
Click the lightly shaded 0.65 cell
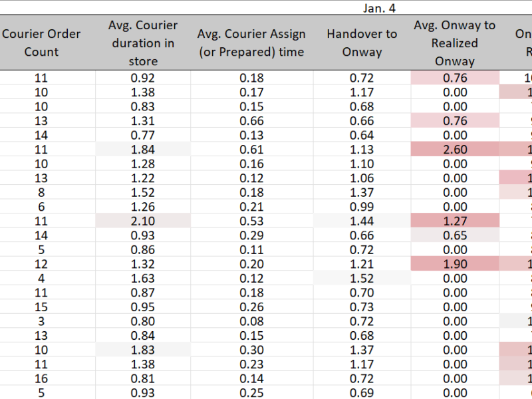coord(455,235)
